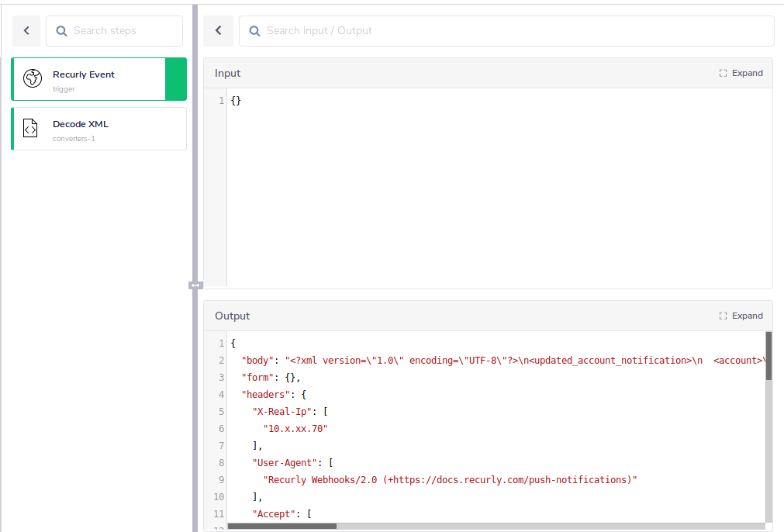Expand the Output panel
The image size is (784, 532).
[741, 316]
